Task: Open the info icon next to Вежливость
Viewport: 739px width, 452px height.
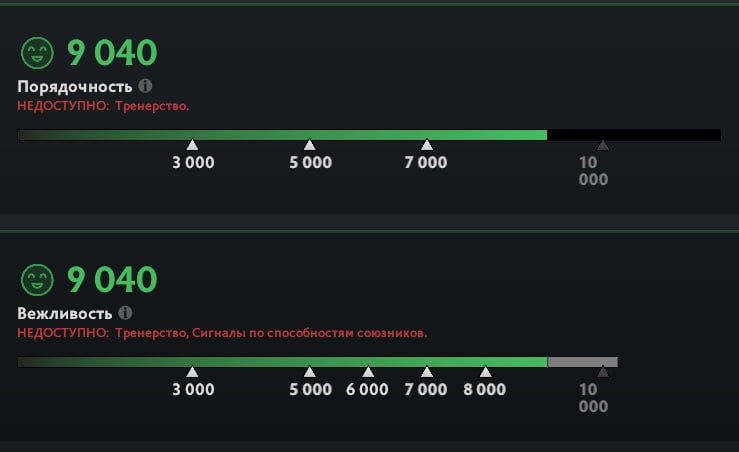Action: coord(125,312)
